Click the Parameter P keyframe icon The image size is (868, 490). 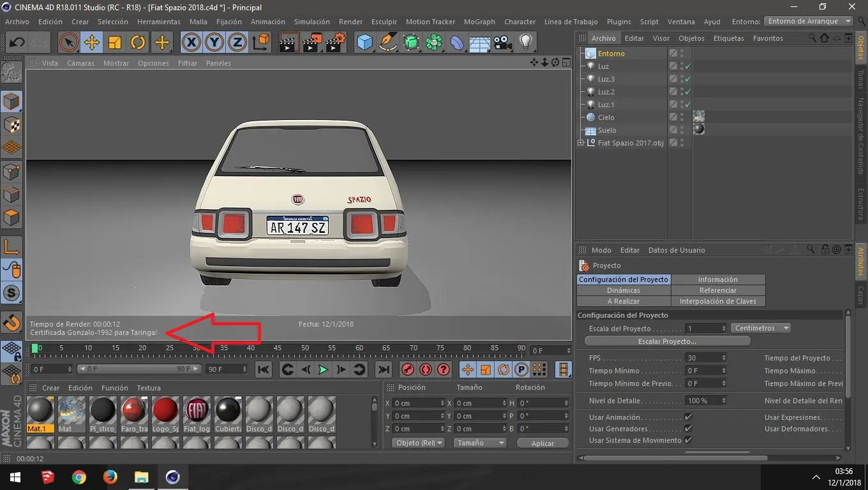521,369
